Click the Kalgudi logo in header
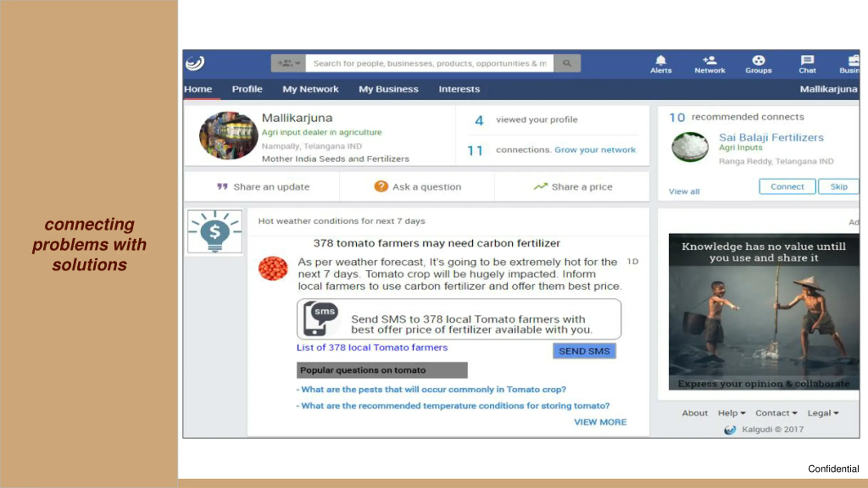The width and height of the screenshot is (868, 488). pyautogui.click(x=195, y=63)
